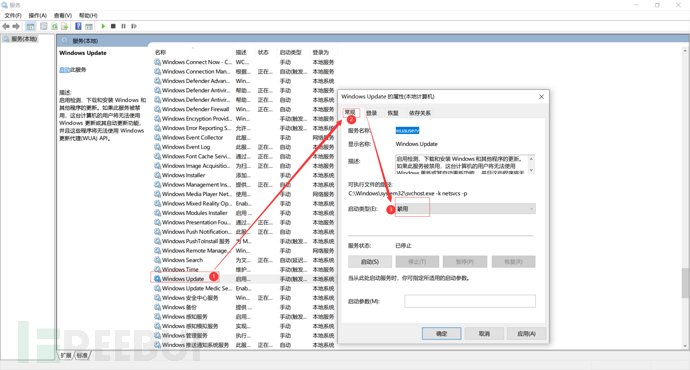Click the gear icon of Windows Event Collector
The height and width of the screenshot is (370, 690).
[157, 137]
